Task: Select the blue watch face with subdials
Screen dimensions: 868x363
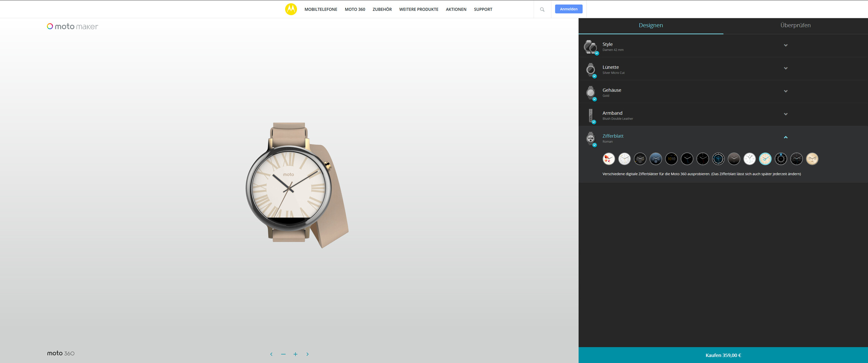Action: click(656, 159)
